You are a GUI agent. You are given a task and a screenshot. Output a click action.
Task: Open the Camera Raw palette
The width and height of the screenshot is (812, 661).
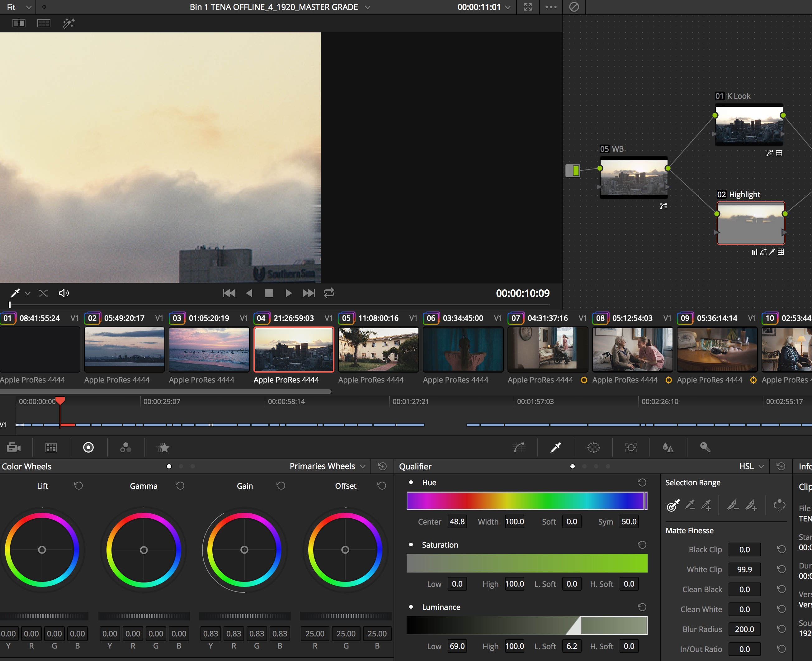14,447
